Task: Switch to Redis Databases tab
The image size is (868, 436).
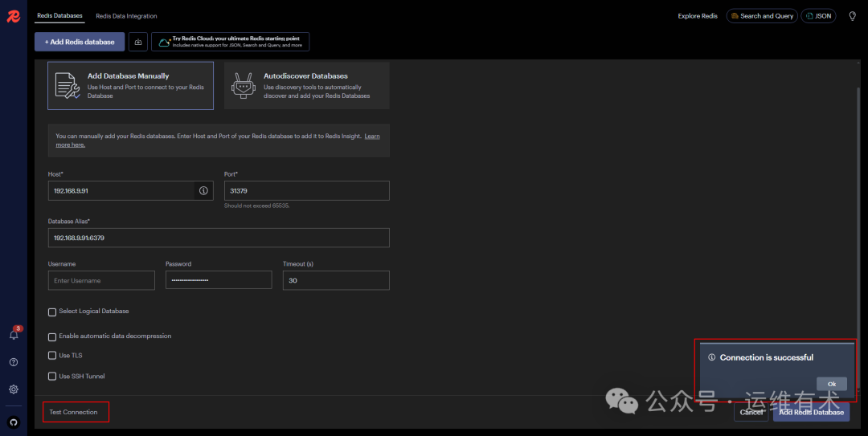Action: [59, 15]
